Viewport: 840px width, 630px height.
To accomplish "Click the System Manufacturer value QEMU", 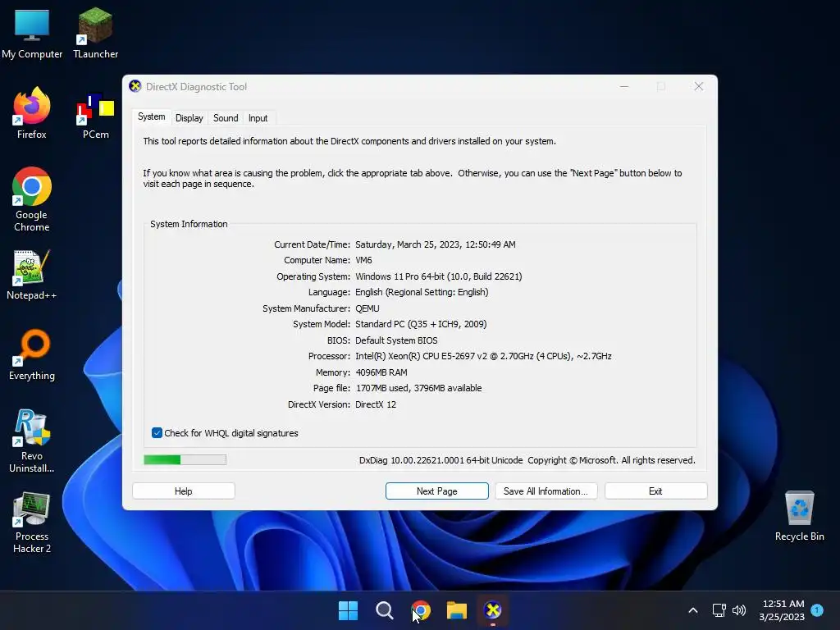I will coord(367,308).
